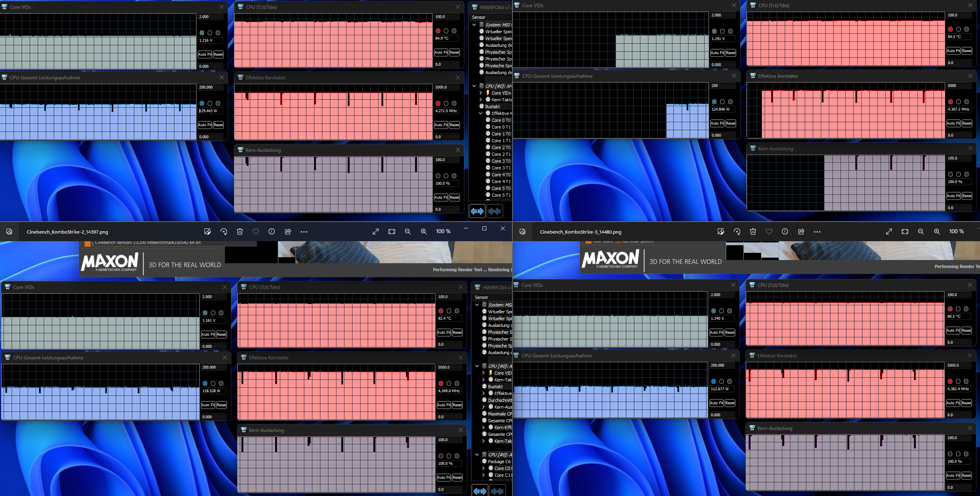The image size is (980, 496).
Task: Collapse the Effektive node above Core 0 T0
Action: click(x=481, y=113)
